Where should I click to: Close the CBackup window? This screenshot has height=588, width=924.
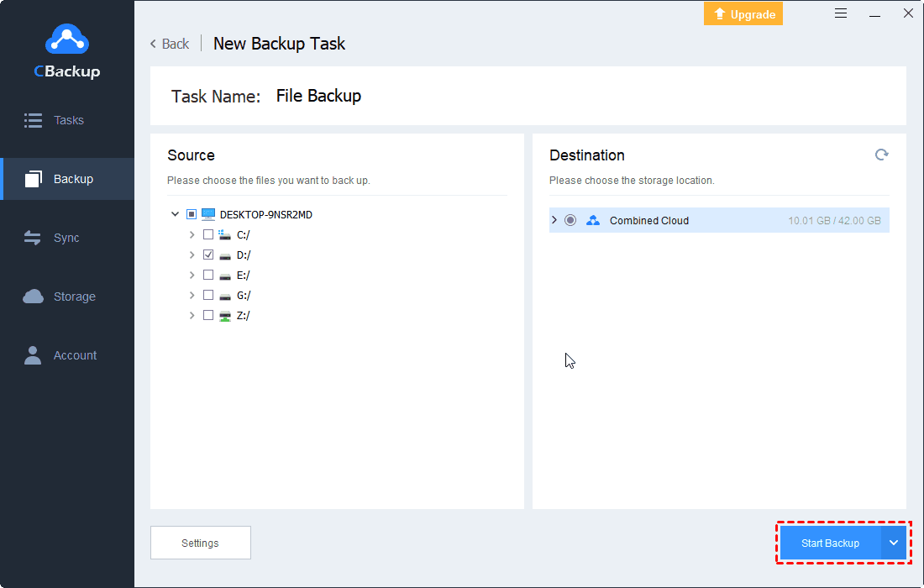908,13
